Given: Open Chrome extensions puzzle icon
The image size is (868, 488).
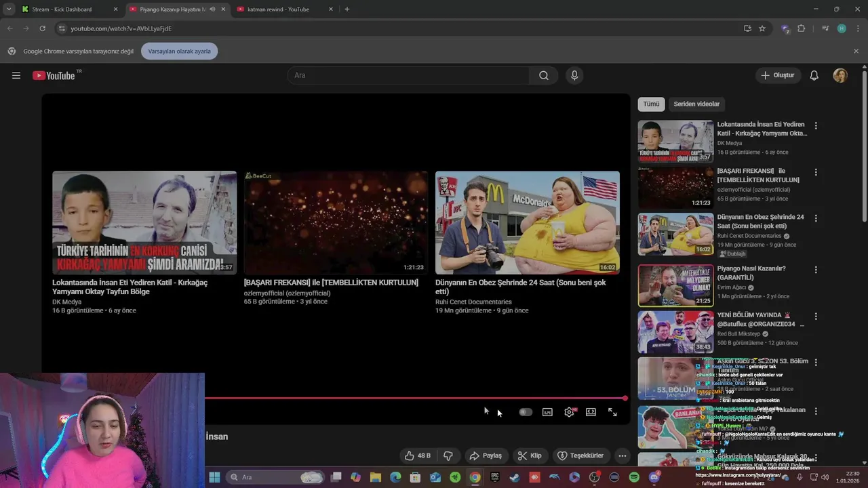Looking at the screenshot, I should pyautogui.click(x=802, y=28).
